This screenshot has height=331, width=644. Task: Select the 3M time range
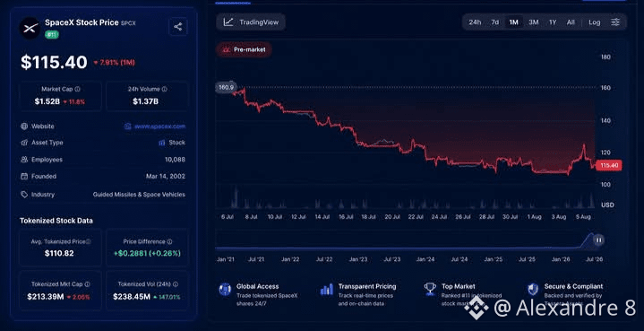click(x=534, y=22)
